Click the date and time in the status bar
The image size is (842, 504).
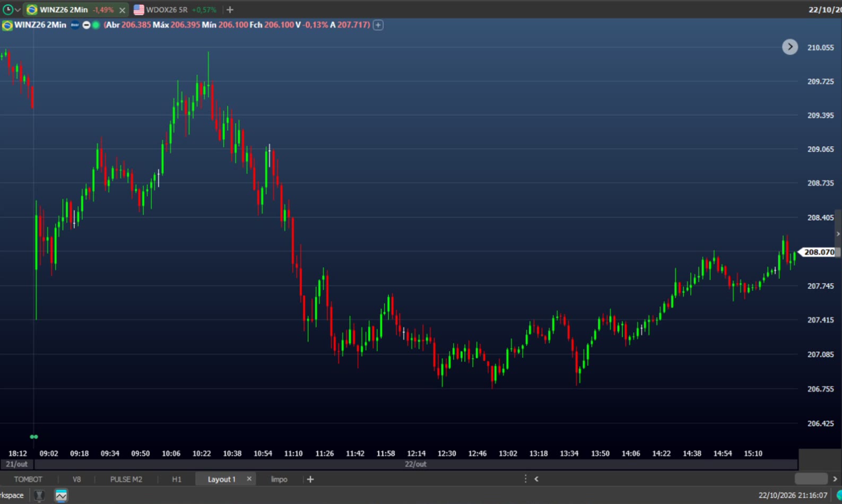793,495
